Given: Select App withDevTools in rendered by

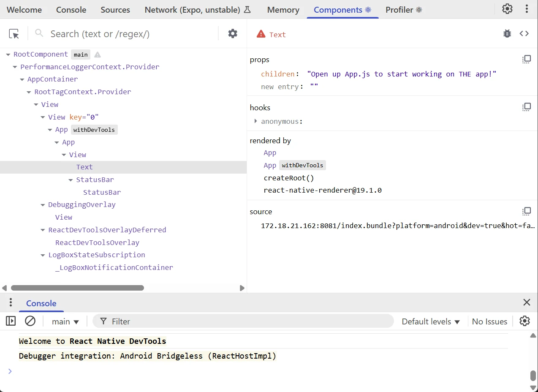Looking at the screenshot, I should pos(294,165).
